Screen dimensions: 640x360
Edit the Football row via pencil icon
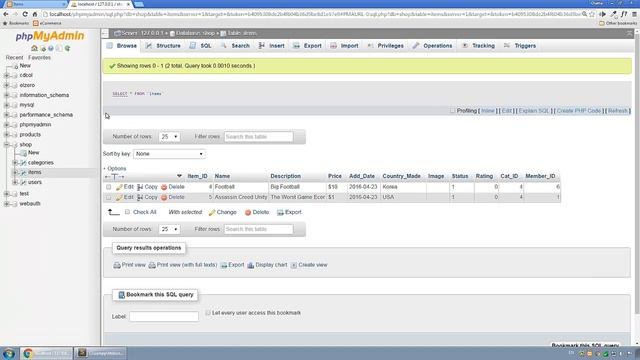coord(119,187)
